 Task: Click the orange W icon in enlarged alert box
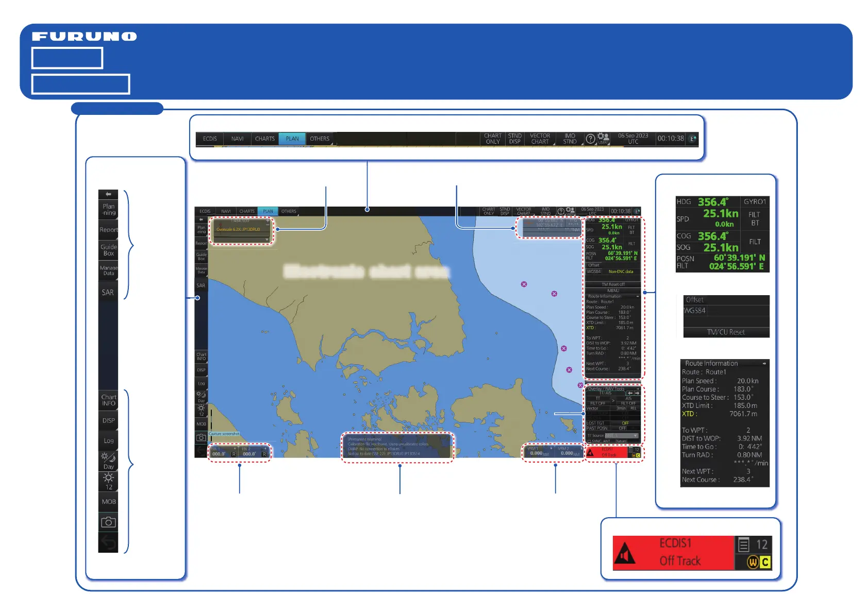pos(753,562)
